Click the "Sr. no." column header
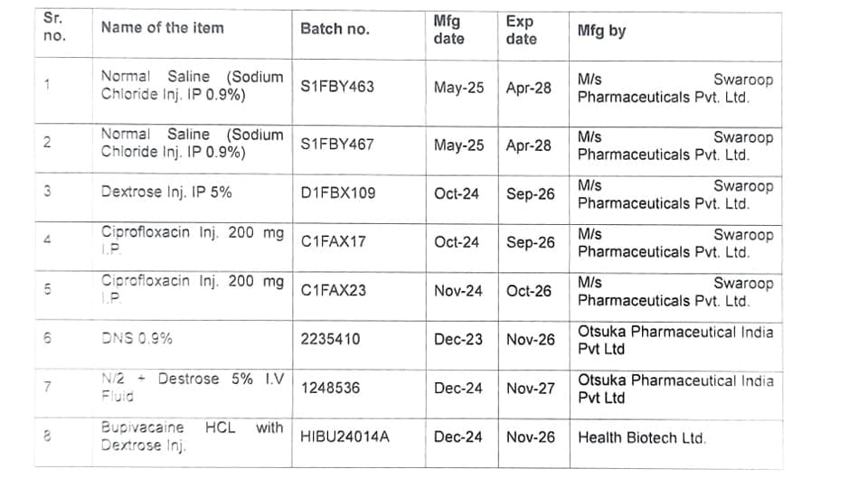Image resolution: width=868 pixels, height=488 pixels. point(54,27)
